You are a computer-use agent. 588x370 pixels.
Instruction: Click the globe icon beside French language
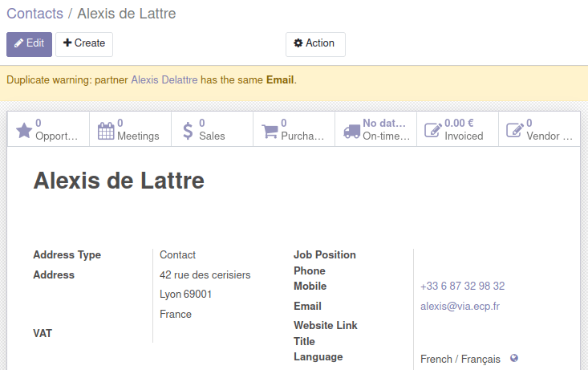(x=514, y=359)
